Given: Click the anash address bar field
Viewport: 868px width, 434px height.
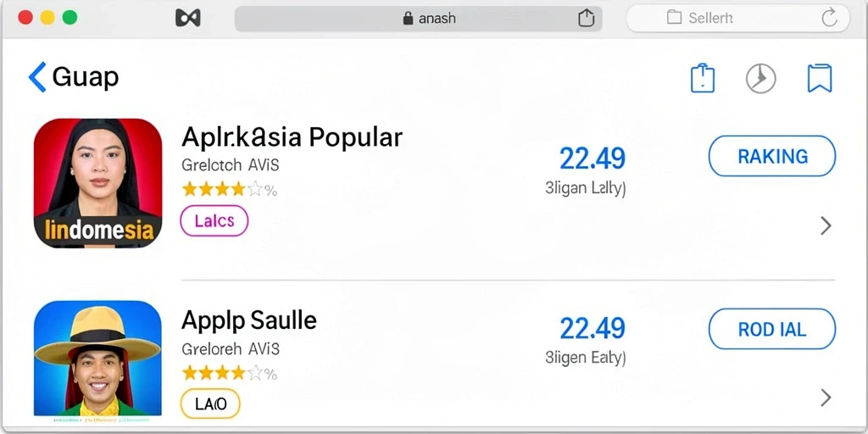Looking at the screenshot, I should (418, 19).
